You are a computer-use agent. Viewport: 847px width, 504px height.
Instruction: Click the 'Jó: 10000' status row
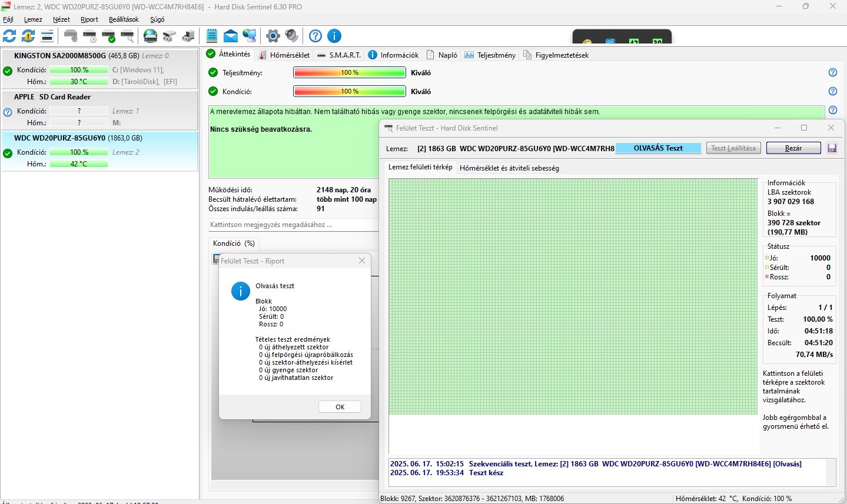click(x=798, y=258)
